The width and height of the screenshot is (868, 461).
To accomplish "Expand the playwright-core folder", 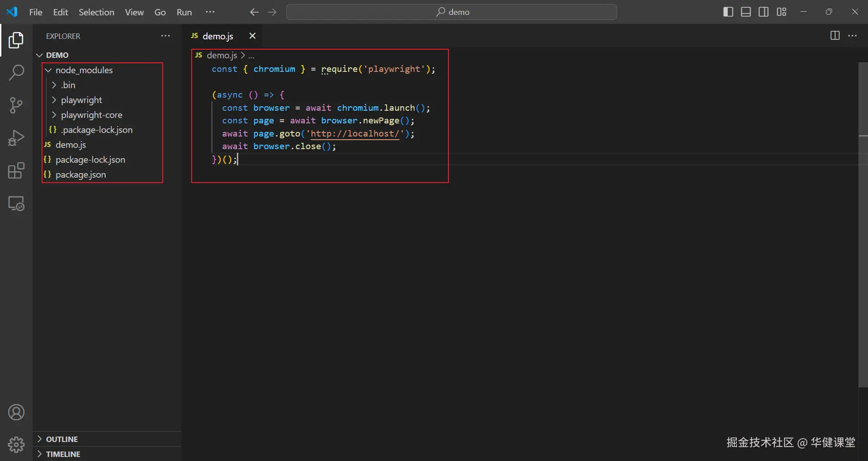I will [x=91, y=115].
